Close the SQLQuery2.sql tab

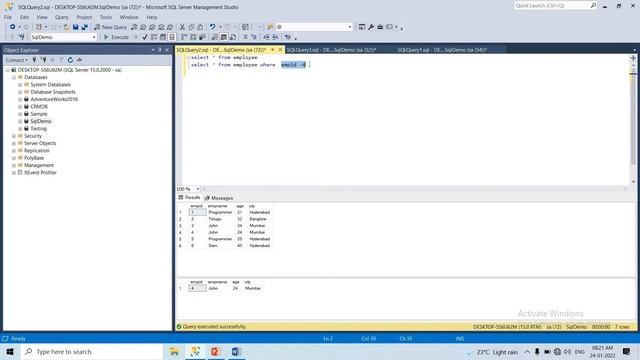(x=280, y=50)
